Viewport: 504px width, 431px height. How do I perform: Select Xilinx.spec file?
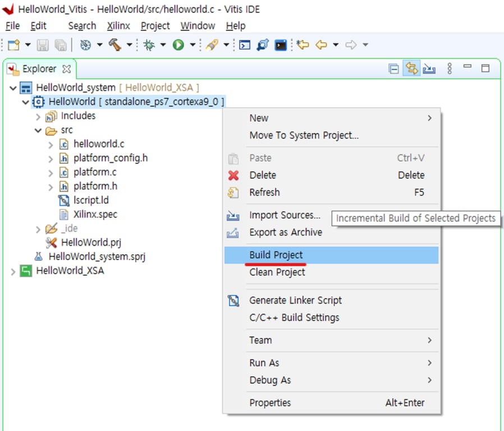tap(95, 214)
